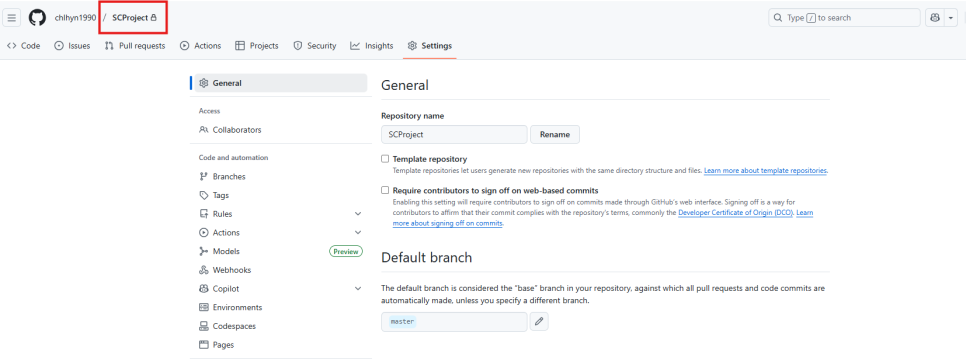Open Pages settings
The width and height of the screenshot is (966, 361).
coord(280,345)
